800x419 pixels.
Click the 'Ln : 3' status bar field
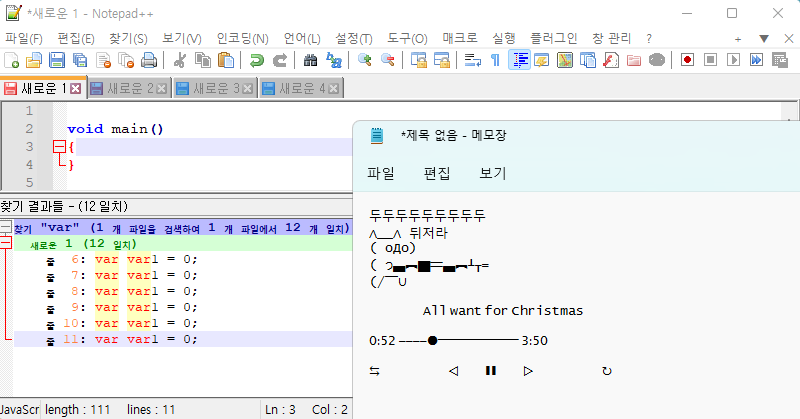click(x=280, y=410)
